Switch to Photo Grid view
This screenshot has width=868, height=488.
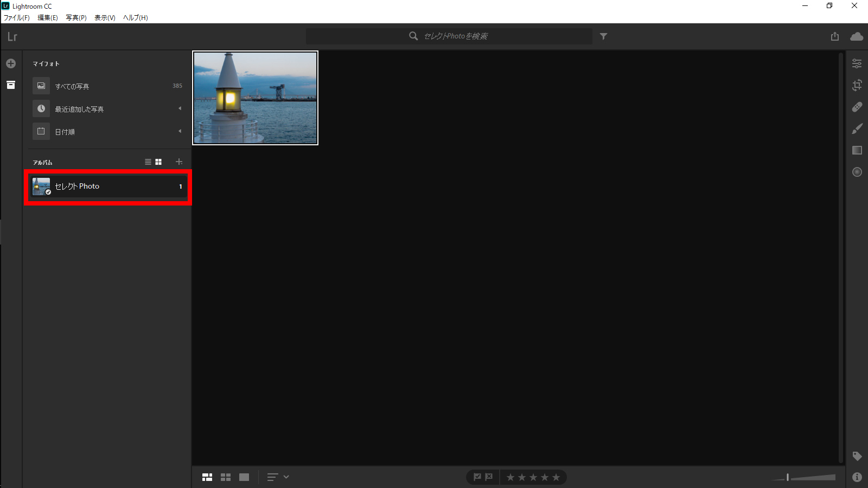click(207, 477)
